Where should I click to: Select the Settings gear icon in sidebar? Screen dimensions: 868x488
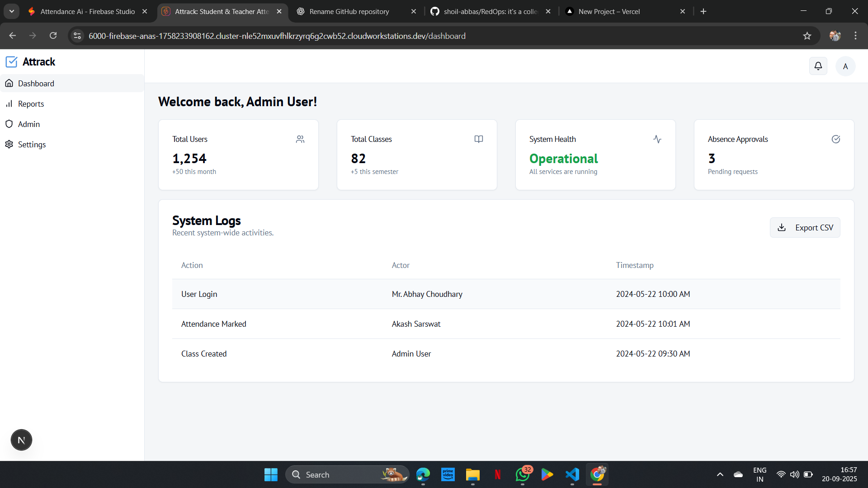click(9, 144)
